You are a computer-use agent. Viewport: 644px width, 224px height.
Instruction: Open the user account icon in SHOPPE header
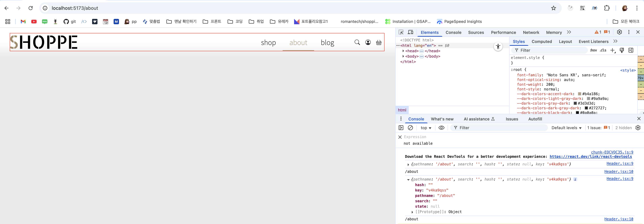click(368, 42)
